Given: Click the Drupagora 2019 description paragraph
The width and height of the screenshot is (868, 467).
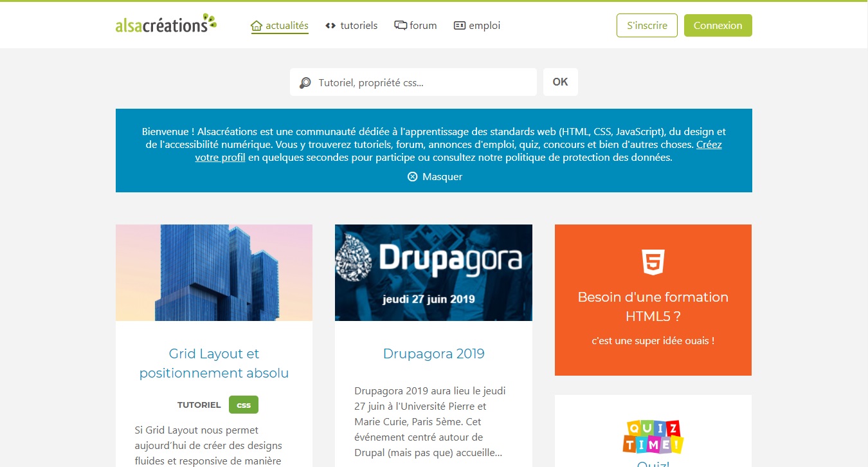Looking at the screenshot, I should point(429,422).
